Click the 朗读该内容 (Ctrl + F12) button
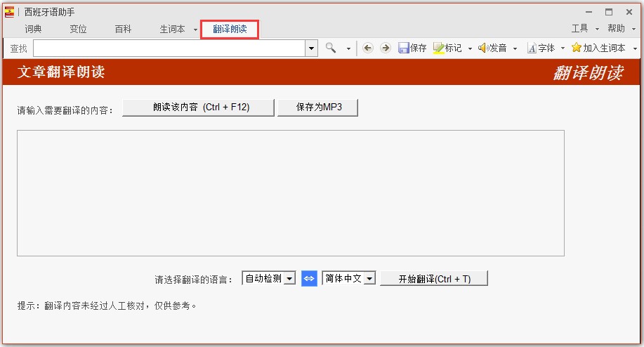Viewport: 644px width, 347px height. [x=198, y=107]
